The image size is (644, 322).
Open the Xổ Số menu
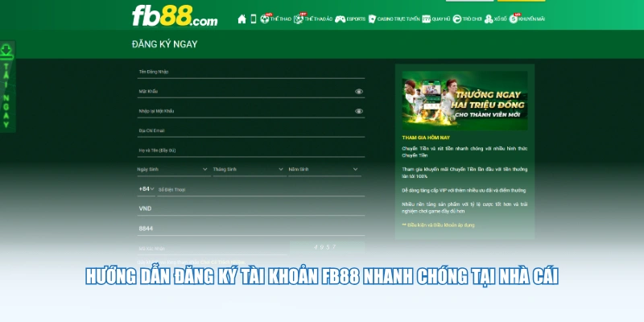tap(500, 19)
